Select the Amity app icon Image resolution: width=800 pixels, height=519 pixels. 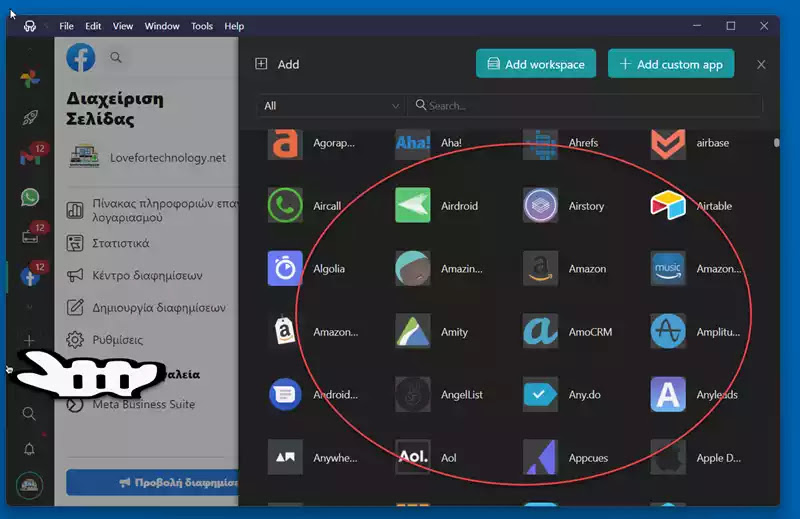click(412, 331)
